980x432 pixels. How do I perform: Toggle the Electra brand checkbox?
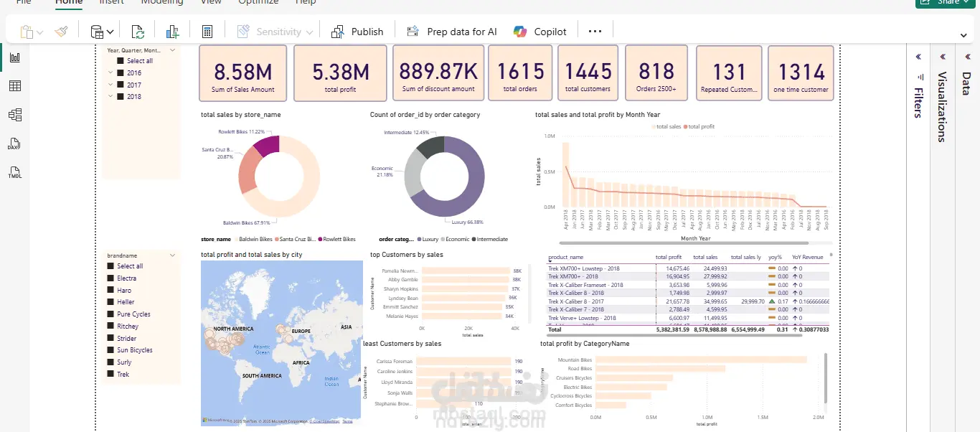point(110,278)
